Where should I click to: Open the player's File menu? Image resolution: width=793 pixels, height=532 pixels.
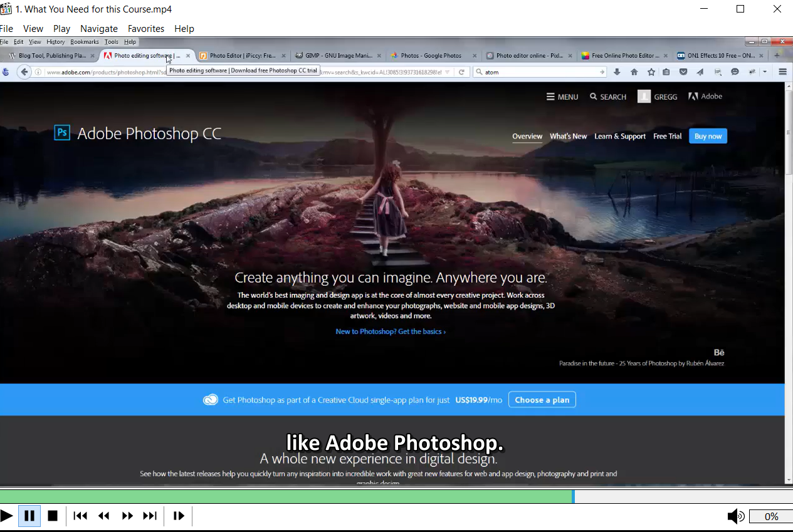coord(6,28)
